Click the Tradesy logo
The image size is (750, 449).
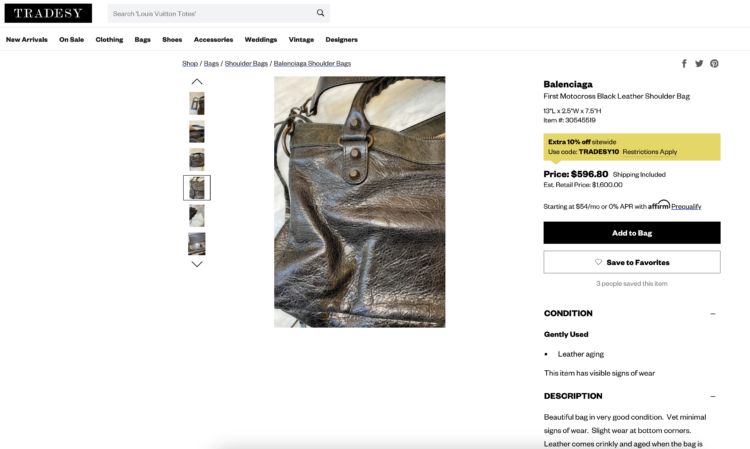(x=47, y=13)
